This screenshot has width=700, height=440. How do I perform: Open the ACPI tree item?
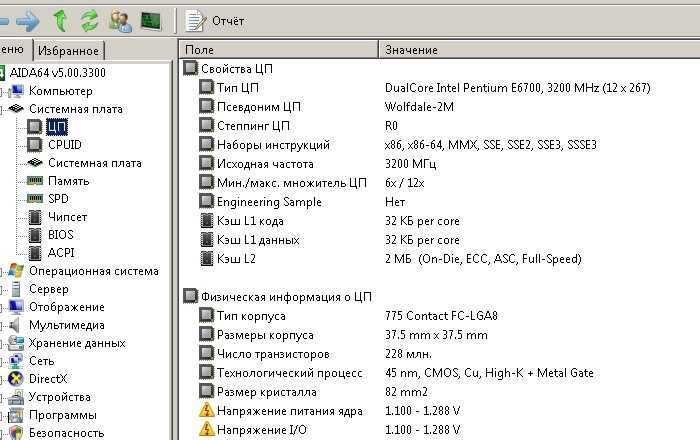pos(61,253)
